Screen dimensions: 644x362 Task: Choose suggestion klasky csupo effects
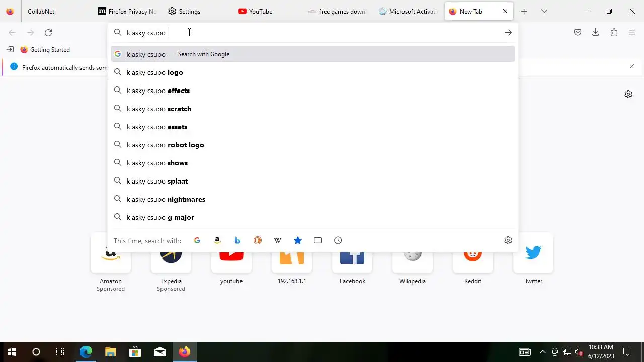pyautogui.click(x=313, y=90)
